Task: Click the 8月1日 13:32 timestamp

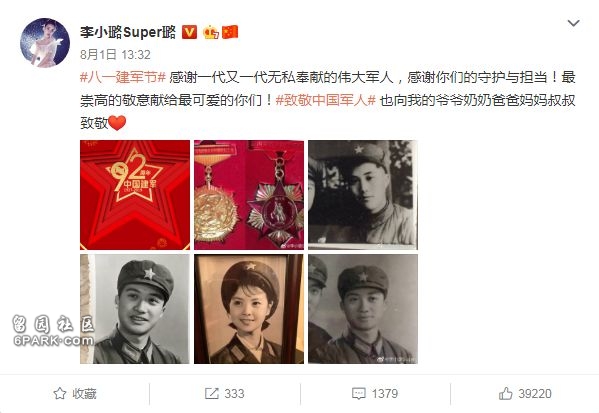Action: pos(115,55)
